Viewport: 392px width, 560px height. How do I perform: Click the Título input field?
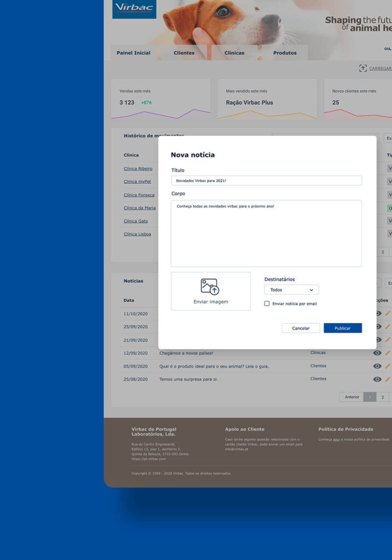266,180
